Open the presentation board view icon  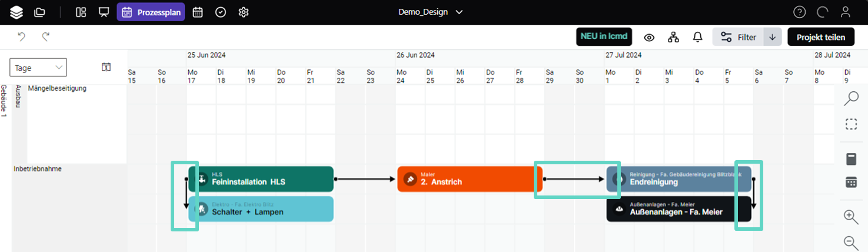pyautogui.click(x=104, y=12)
